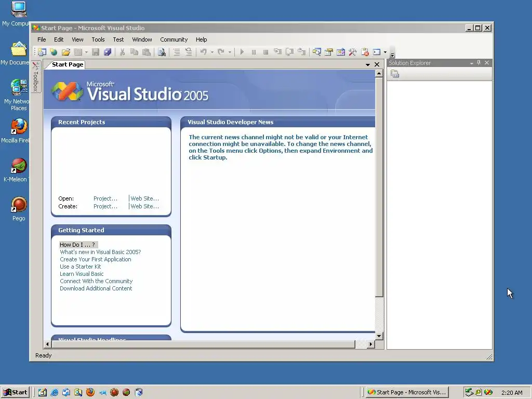Click the Toolbox hammer and wrench icon
Screen dimensions: 532x399
point(353,52)
